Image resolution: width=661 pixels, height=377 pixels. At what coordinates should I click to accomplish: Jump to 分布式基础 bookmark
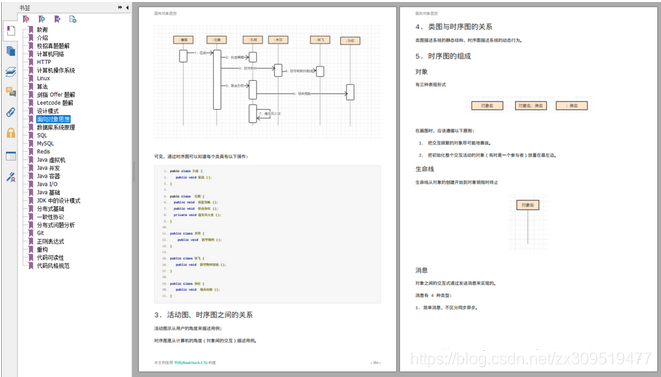pyautogui.click(x=50, y=209)
